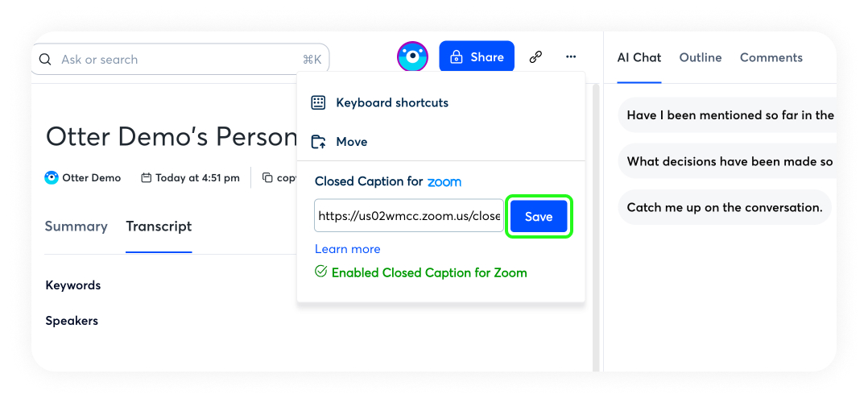868x403 pixels.
Task: Open the Outline tab
Action: point(701,57)
